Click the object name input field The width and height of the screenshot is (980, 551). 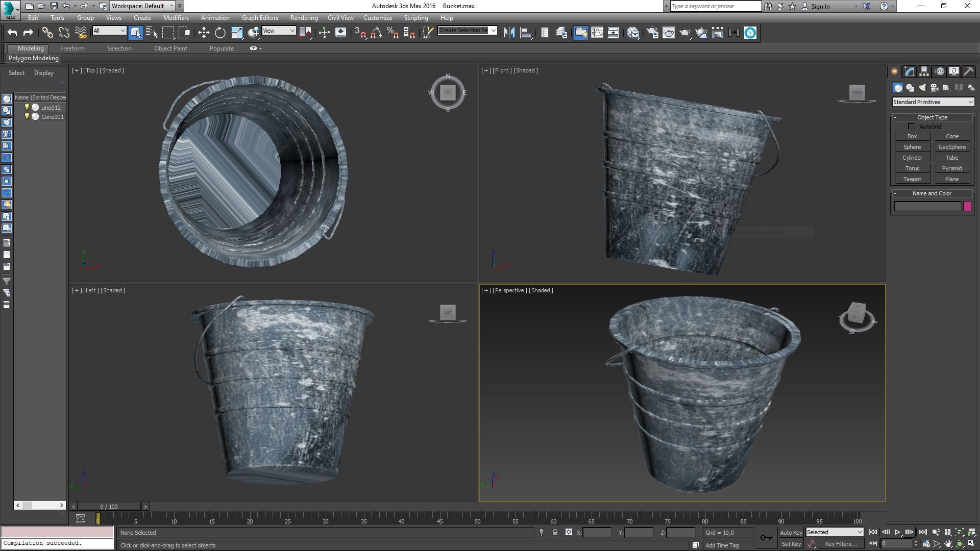click(927, 206)
